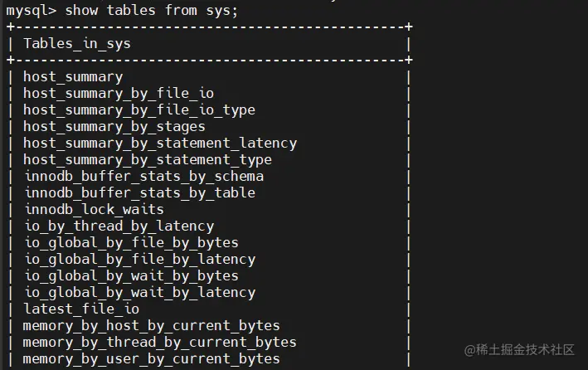This screenshot has width=588, height=370.
Task: Click the Tables_in_sys column header
Action: pos(76,43)
